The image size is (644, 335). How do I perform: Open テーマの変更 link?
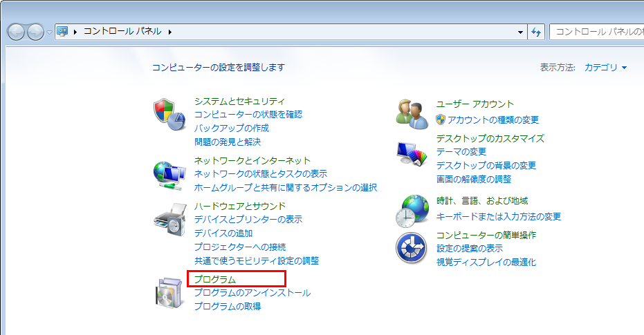(x=461, y=152)
